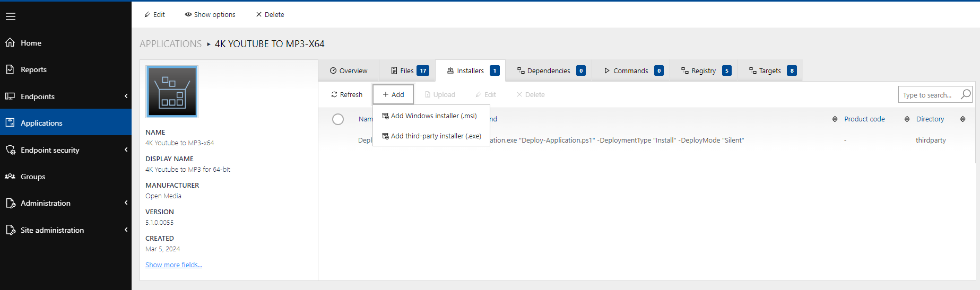Screen dimensions: 980x290
Task: Expand the Endpoints submenu chevron
Action: (x=126, y=96)
